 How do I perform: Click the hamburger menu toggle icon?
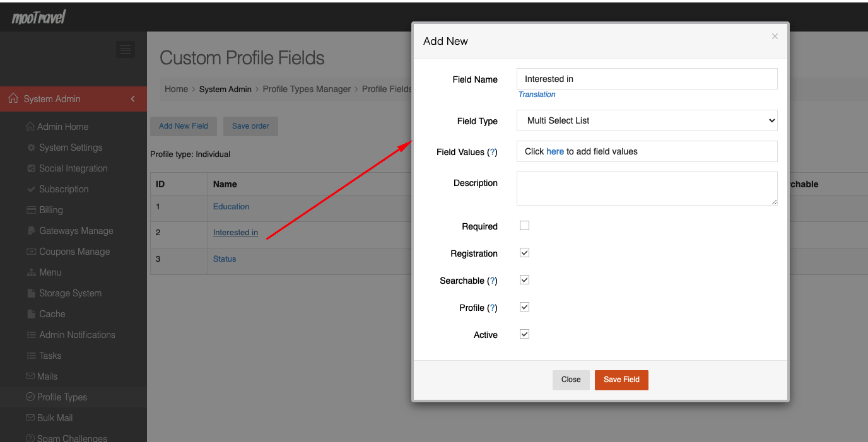(x=126, y=50)
